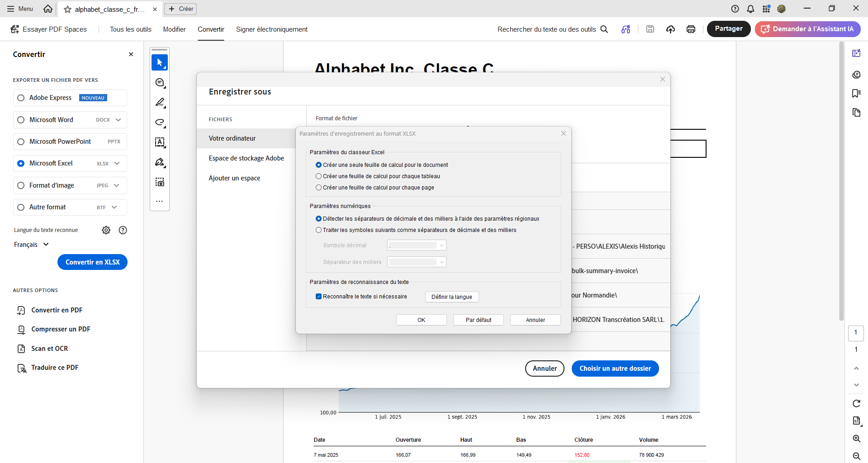Select Autre format export option
This screenshot has width=868, height=463.
[70, 207]
